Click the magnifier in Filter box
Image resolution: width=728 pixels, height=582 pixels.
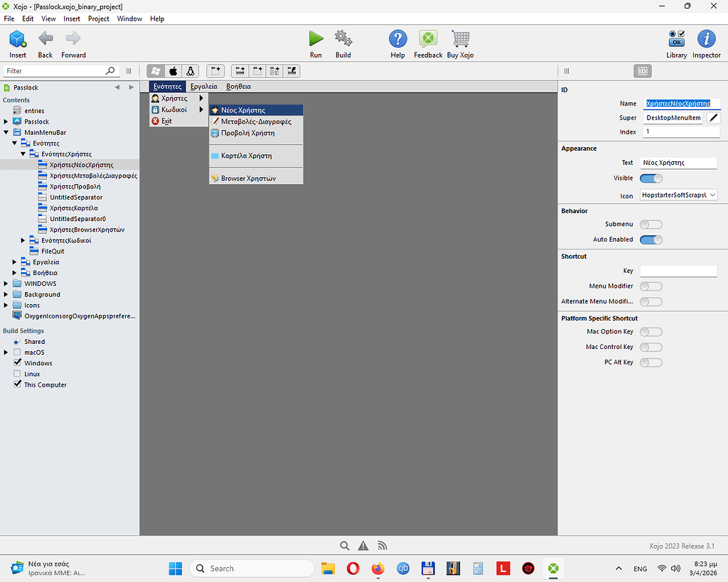(110, 70)
